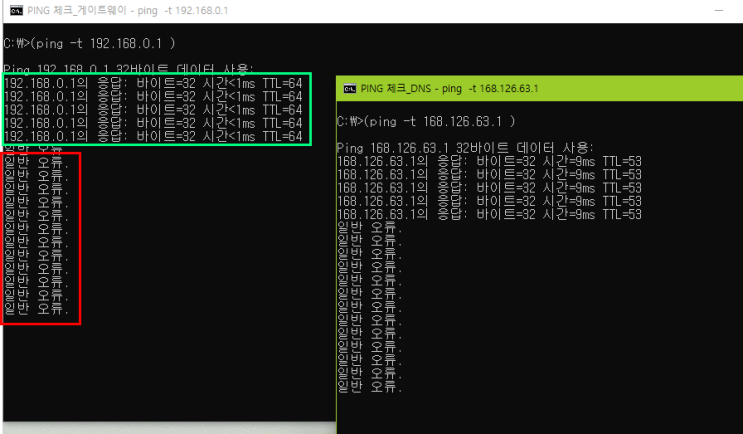The width and height of the screenshot is (743, 434).
Task: Select first 일반 오류 line in DNS window
Action: pos(370,228)
